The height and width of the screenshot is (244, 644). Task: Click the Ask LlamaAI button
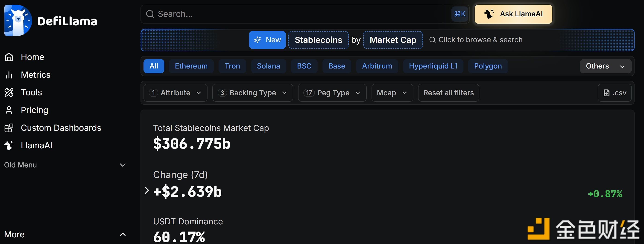513,14
